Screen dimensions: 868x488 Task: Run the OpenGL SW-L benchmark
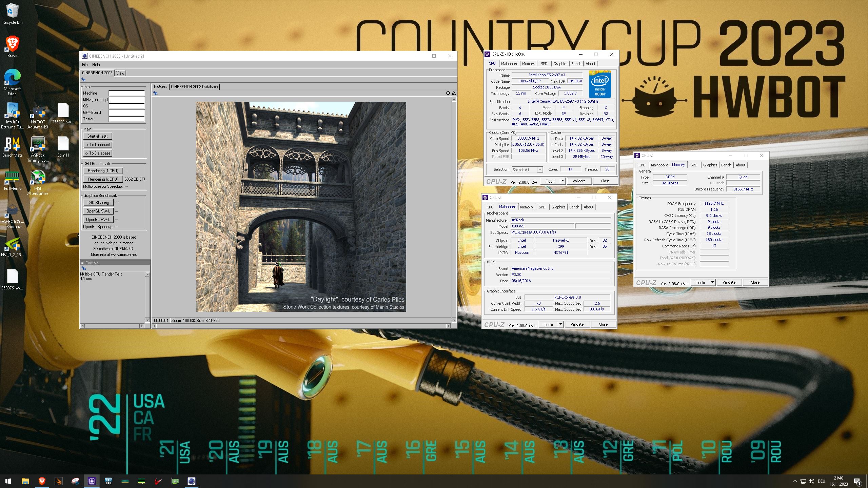pos(98,211)
